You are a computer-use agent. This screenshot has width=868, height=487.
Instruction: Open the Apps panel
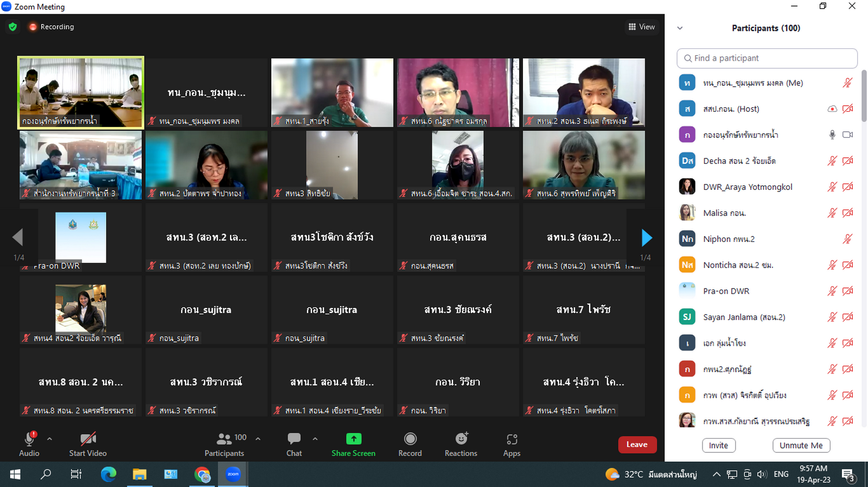pyautogui.click(x=512, y=439)
